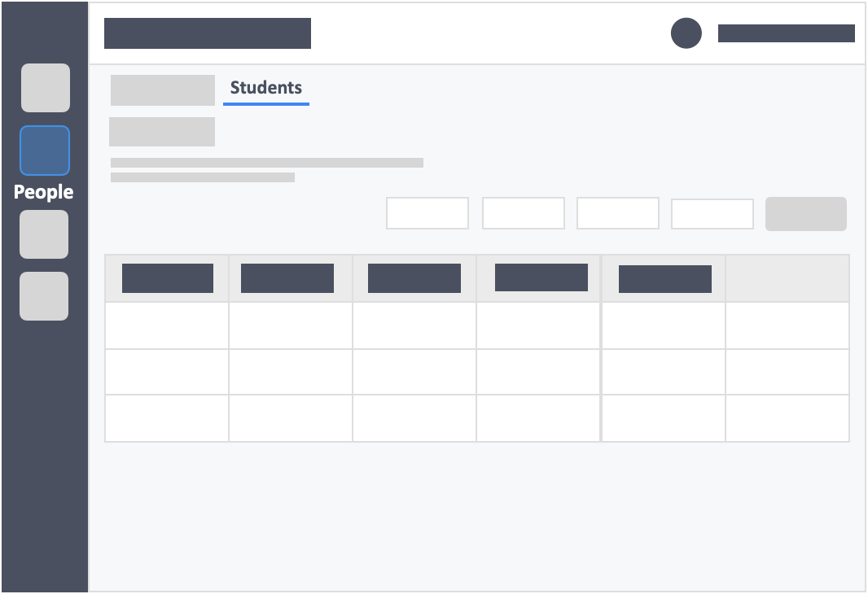Click the gray button above the table
The height and width of the screenshot is (594, 868).
806,213
